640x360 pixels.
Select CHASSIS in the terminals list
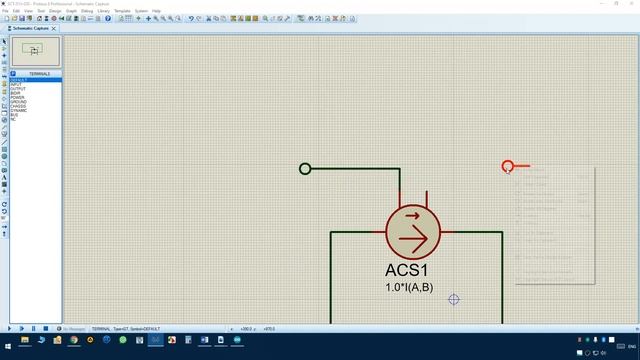[x=18, y=106]
